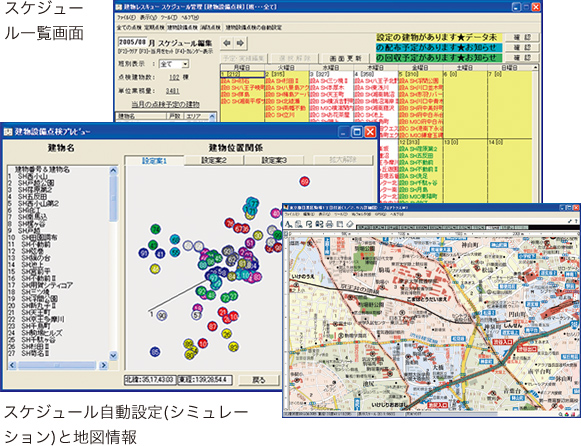Open 当月の点検予定の建物 link
The image size is (581, 446).
point(165,104)
